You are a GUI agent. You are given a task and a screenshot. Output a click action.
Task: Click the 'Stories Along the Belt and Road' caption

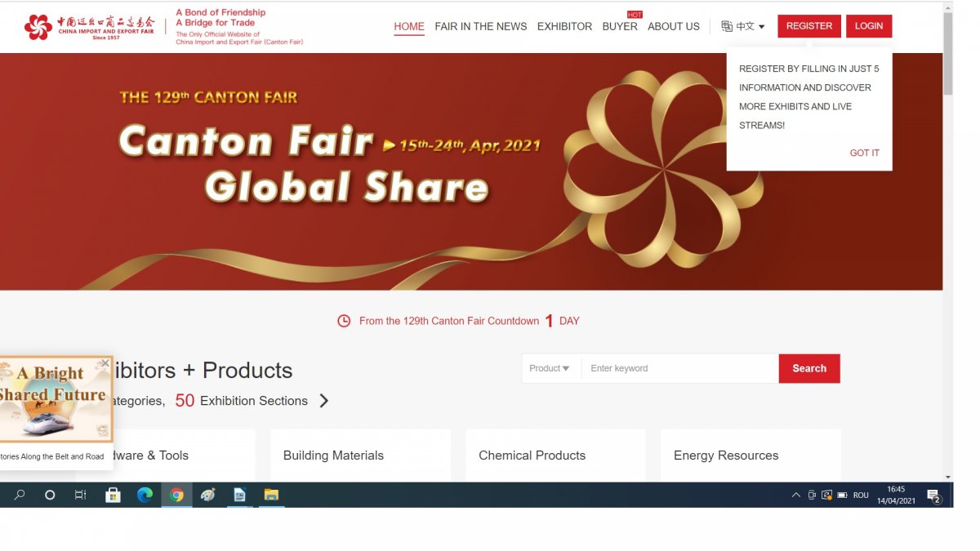[x=52, y=456]
